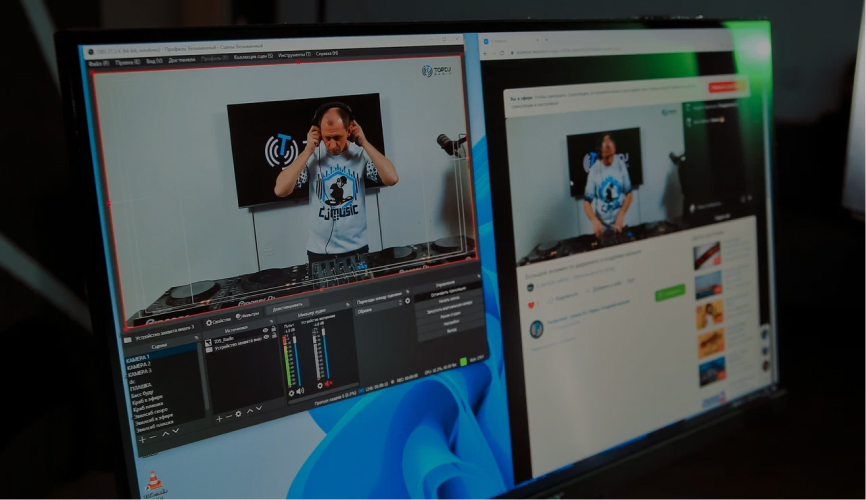Pop out the Audio Mixer dock
This screenshot has width=866, height=500.
tap(347, 305)
